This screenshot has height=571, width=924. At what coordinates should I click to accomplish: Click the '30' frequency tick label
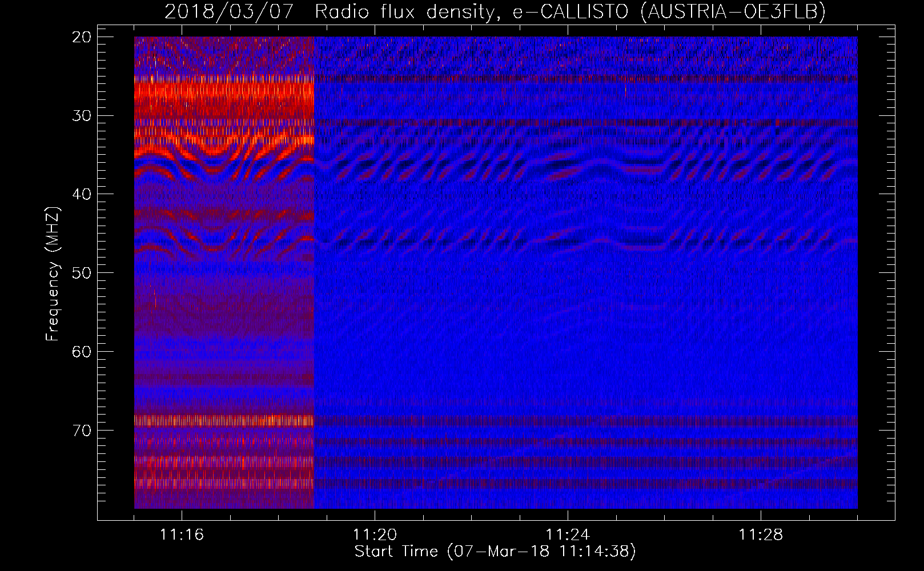click(x=82, y=116)
